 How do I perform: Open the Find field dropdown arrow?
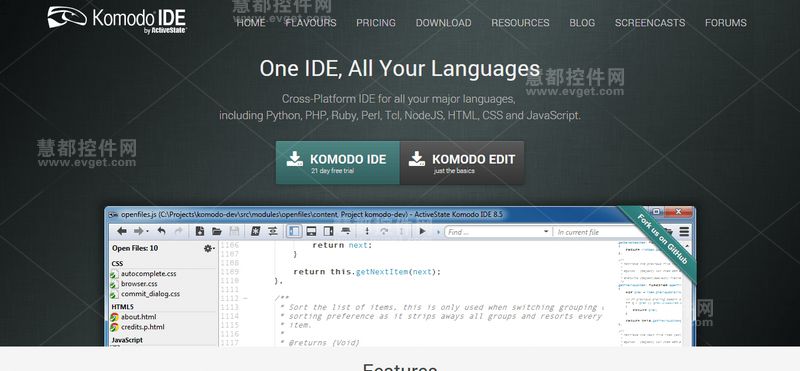(x=546, y=232)
